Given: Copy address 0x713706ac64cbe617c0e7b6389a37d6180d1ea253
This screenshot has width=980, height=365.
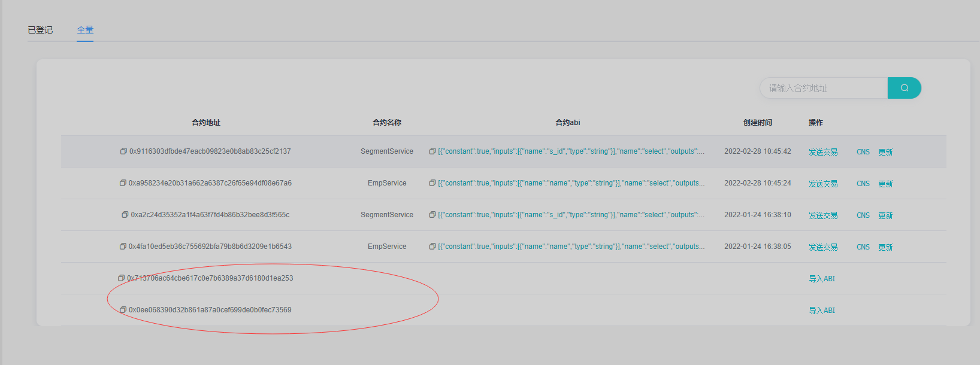Looking at the screenshot, I should point(122,278).
